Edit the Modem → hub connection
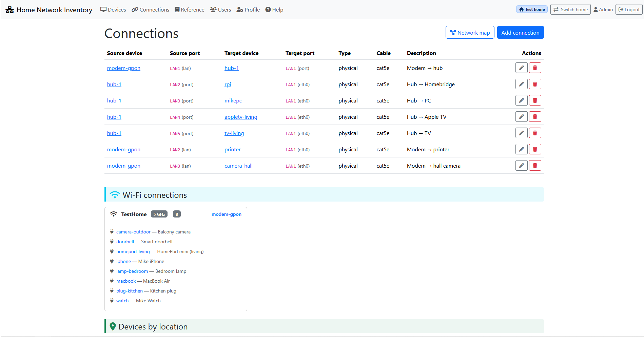The width and height of the screenshot is (644, 340). pos(521,68)
